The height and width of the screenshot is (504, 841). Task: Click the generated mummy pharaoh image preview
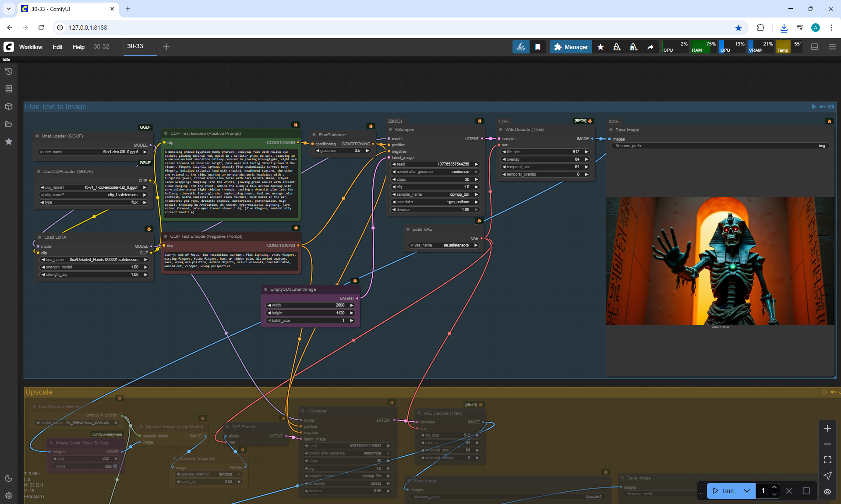(x=720, y=261)
